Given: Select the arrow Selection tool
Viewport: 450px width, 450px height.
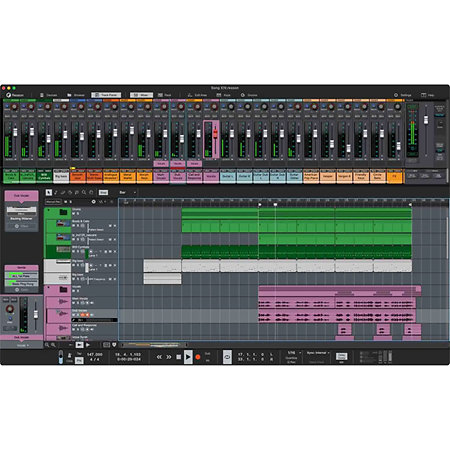Looking at the screenshot, I should pyautogui.click(x=49, y=192).
